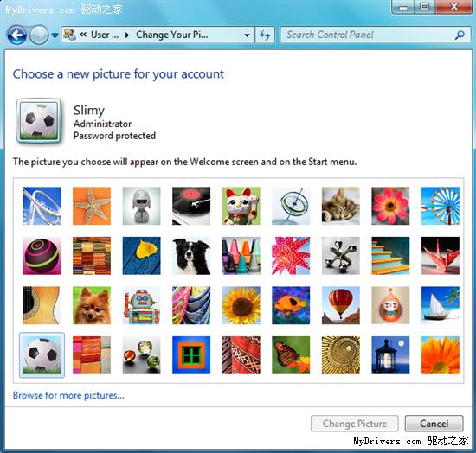The width and height of the screenshot is (476, 453).
Task: Choose the lucky cat figurine picture
Action: (x=241, y=206)
